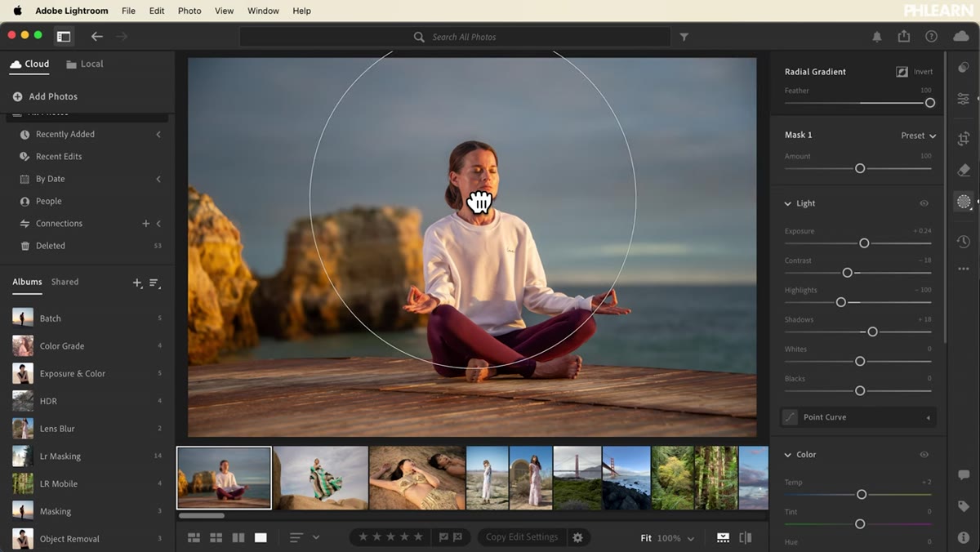
Task: Click the Exposure slider handle
Action: [864, 243]
